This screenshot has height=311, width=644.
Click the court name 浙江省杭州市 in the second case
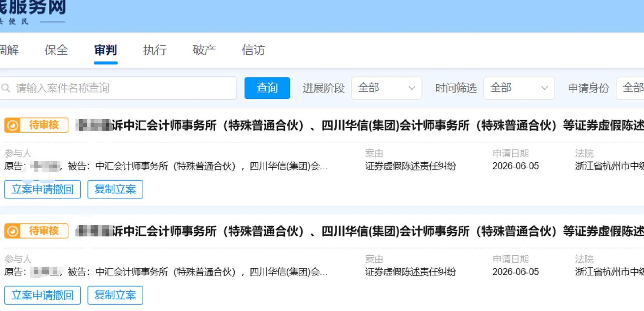click(609, 272)
